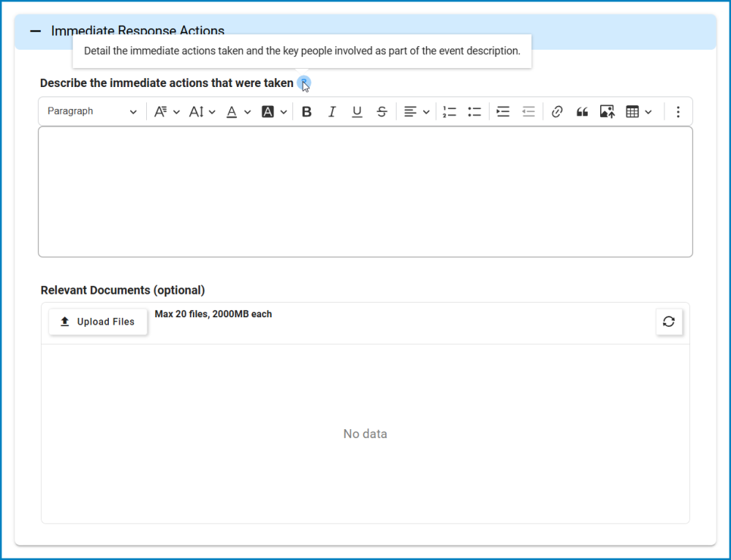Open the Paragraph heading style dropdown
Screen dimensions: 731x560
click(x=92, y=111)
